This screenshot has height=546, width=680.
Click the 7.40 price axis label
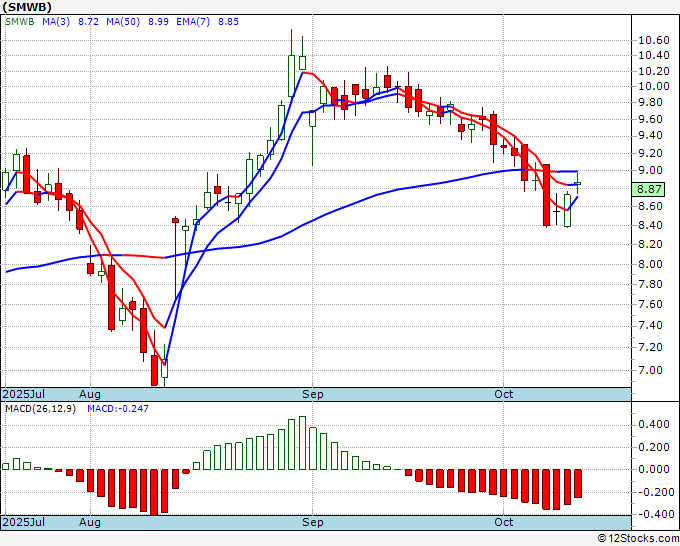click(651, 325)
